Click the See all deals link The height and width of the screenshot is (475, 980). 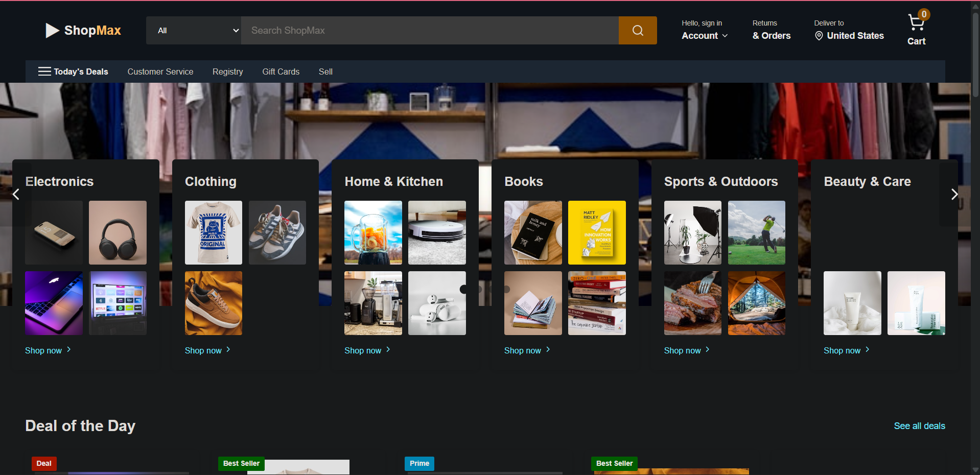tap(919, 425)
